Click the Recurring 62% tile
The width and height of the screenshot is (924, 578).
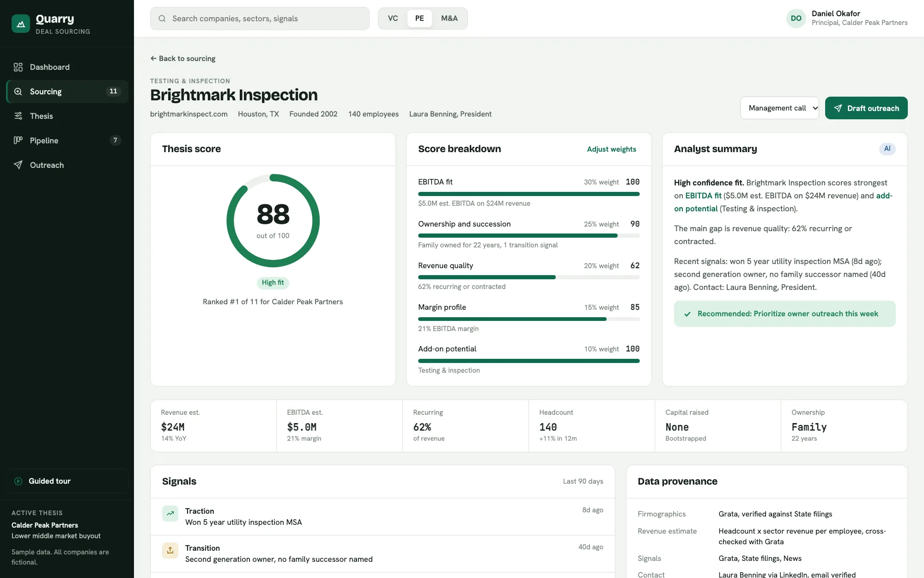coord(466,426)
